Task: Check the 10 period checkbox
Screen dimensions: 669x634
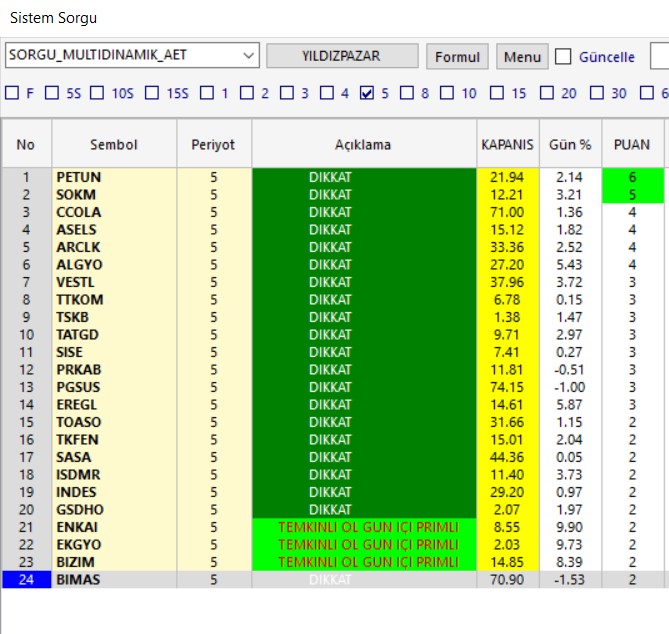Action: coord(447,93)
